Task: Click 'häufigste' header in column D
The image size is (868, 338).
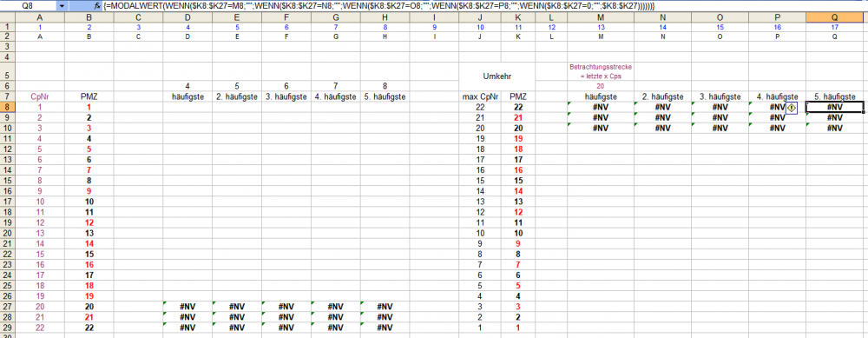Action: 187,97
